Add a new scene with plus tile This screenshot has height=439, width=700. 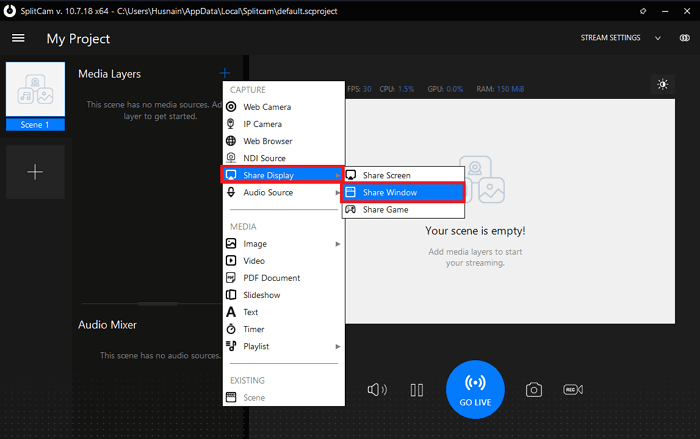click(x=35, y=172)
